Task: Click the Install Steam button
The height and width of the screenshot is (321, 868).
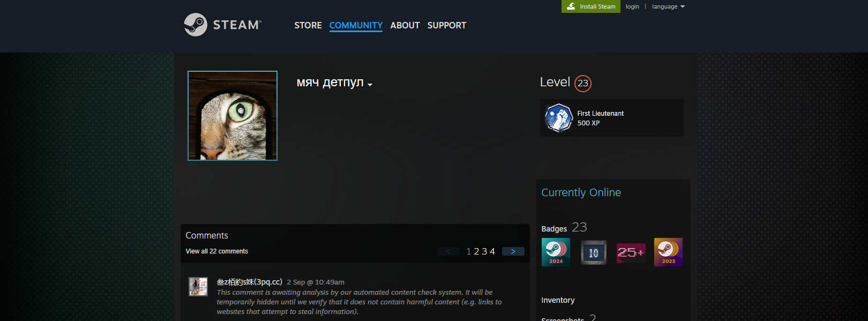Action: click(591, 6)
